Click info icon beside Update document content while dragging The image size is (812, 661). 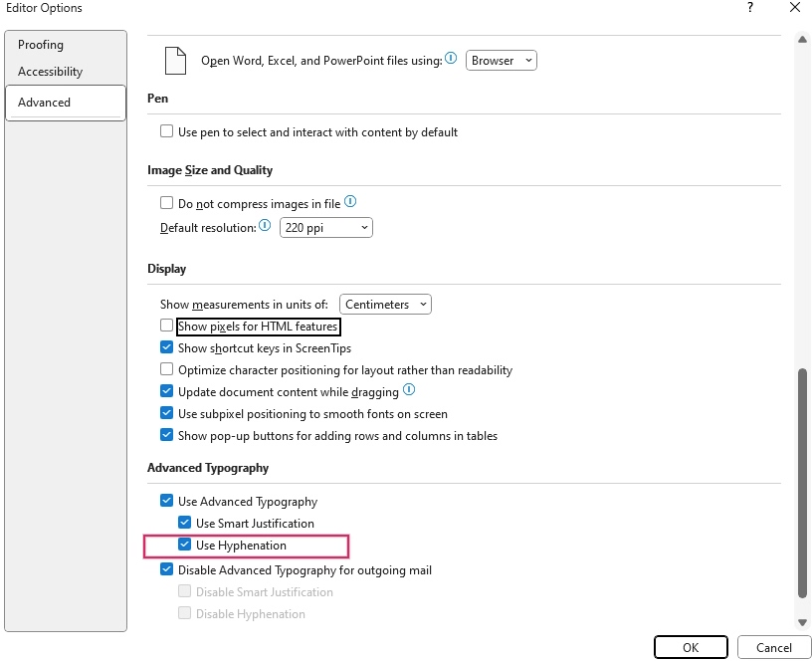[408, 391]
